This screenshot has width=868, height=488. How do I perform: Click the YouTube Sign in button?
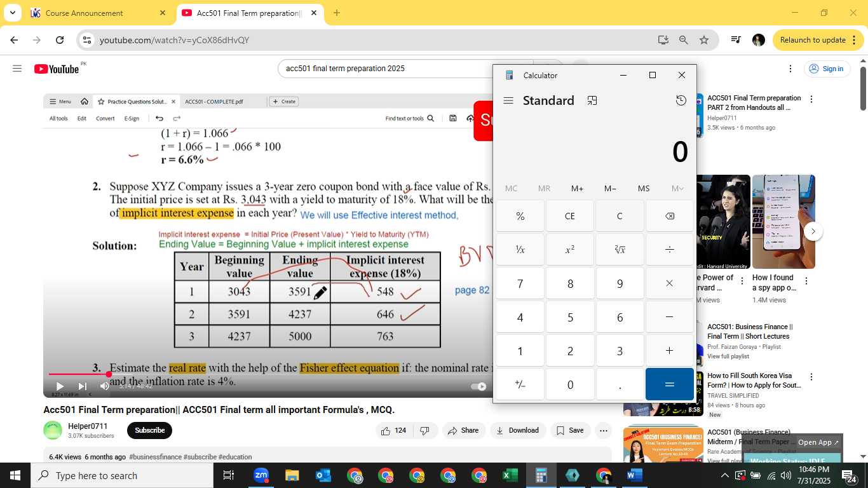pos(827,69)
